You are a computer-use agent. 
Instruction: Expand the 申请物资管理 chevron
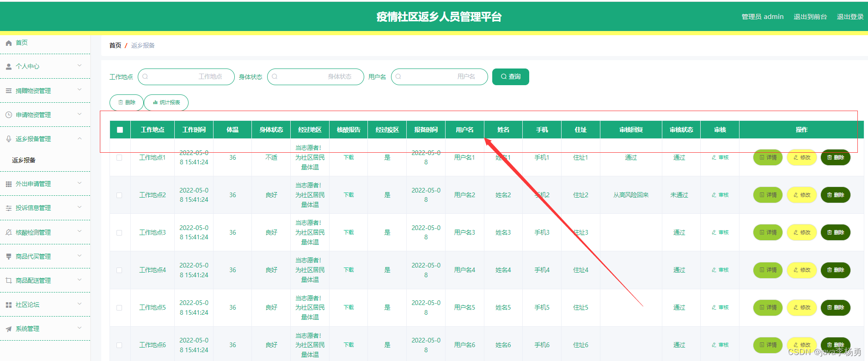point(79,114)
